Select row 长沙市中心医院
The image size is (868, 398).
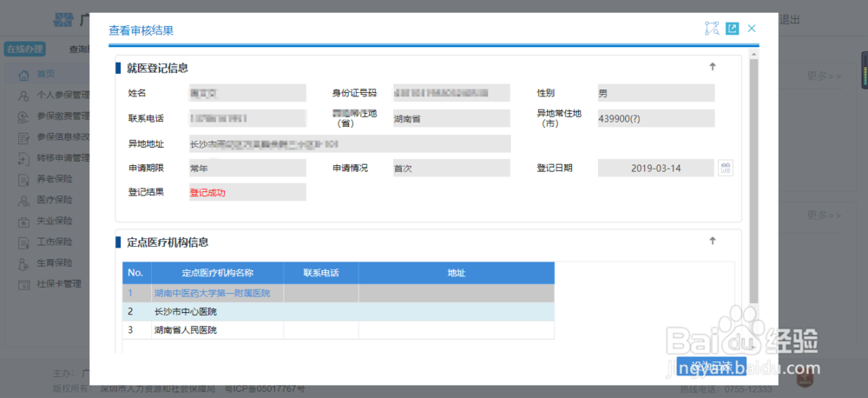(x=339, y=311)
